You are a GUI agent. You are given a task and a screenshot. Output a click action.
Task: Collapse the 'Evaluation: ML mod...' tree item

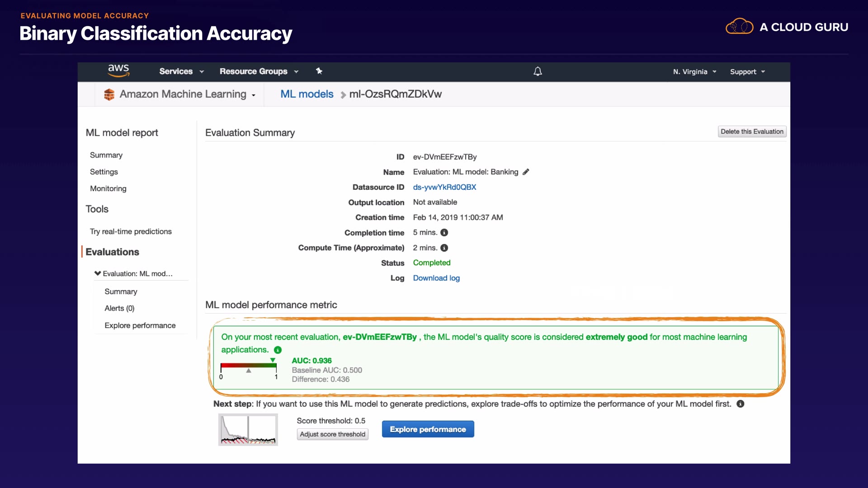(x=98, y=273)
